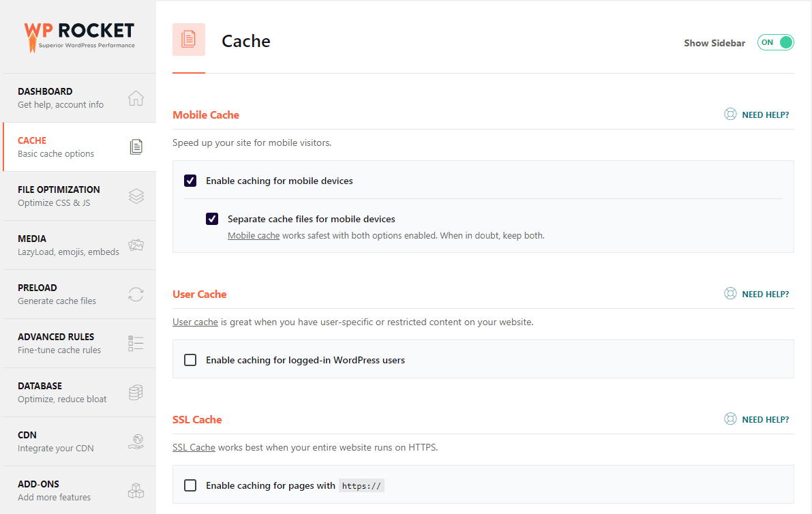Click lifebuoy icon beside User Cache help
The image size is (812, 514).
(730, 294)
